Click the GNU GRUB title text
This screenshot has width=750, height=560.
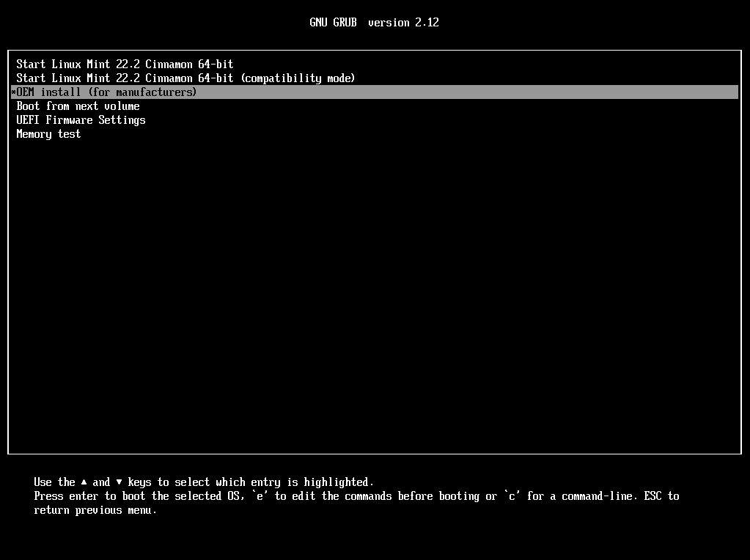[333, 23]
